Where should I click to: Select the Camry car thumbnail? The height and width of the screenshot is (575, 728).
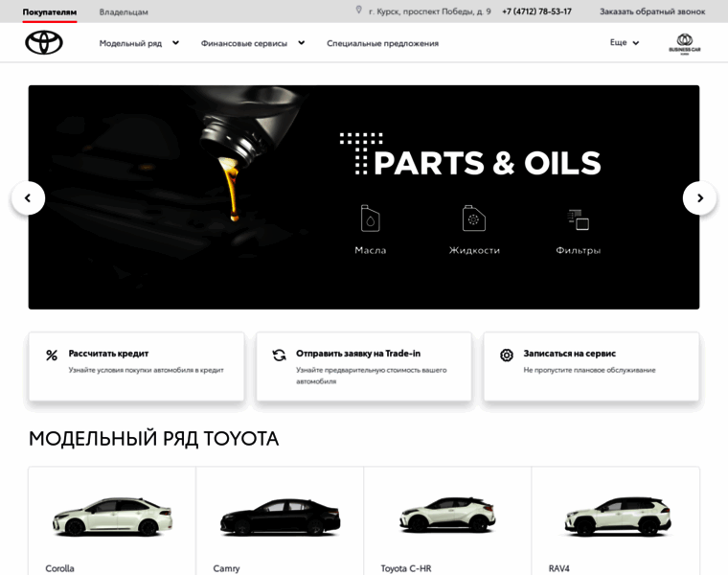tap(280, 517)
